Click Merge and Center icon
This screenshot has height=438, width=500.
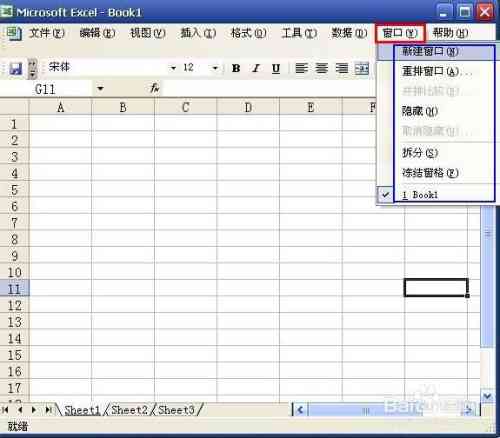coord(362,68)
